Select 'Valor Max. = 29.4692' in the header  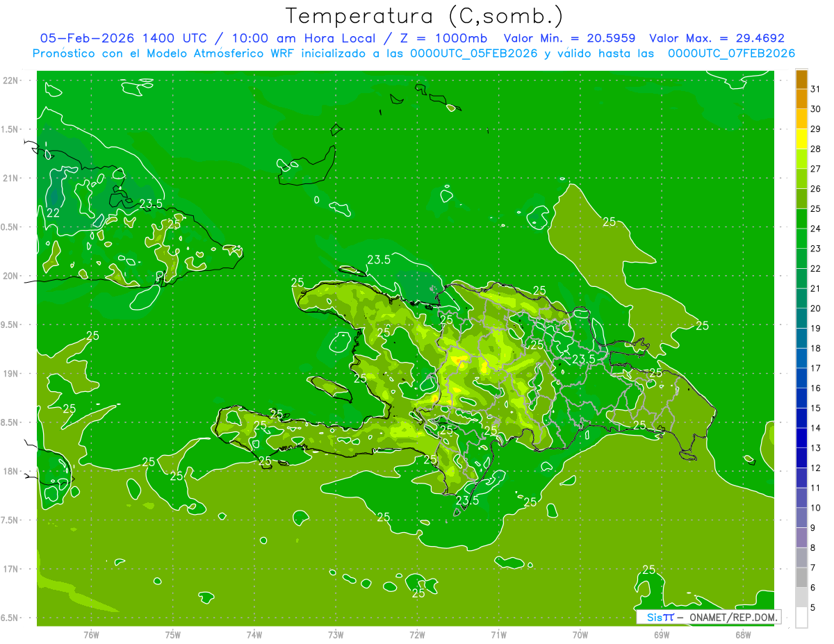point(717,38)
